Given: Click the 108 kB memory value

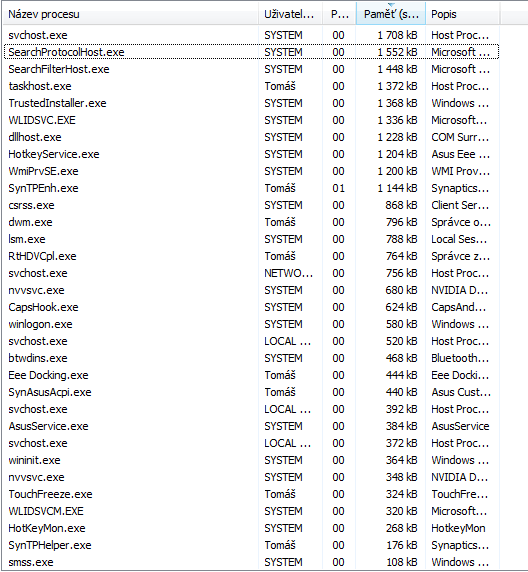Looking at the screenshot, I should tap(401, 562).
